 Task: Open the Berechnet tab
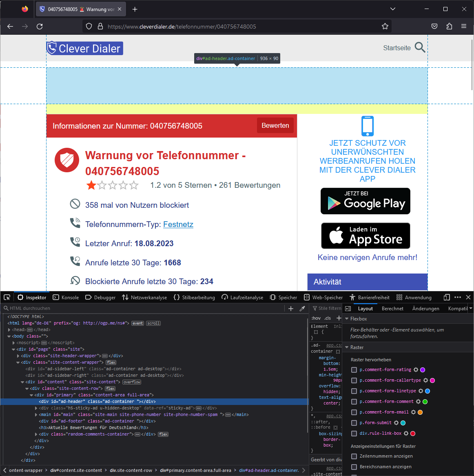point(392,308)
